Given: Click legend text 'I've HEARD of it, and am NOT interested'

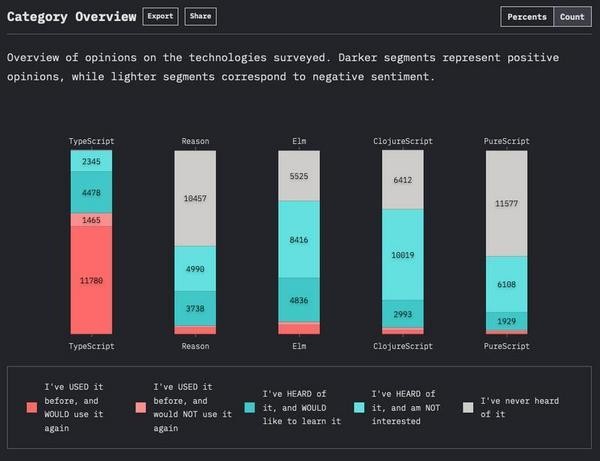Looking at the screenshot, I should tap(406, 407).
